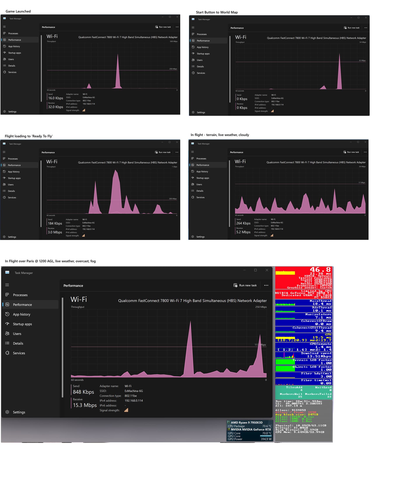Open Services in the largest Task Manager sidebar
420x504 pixels.
[19, 353]
